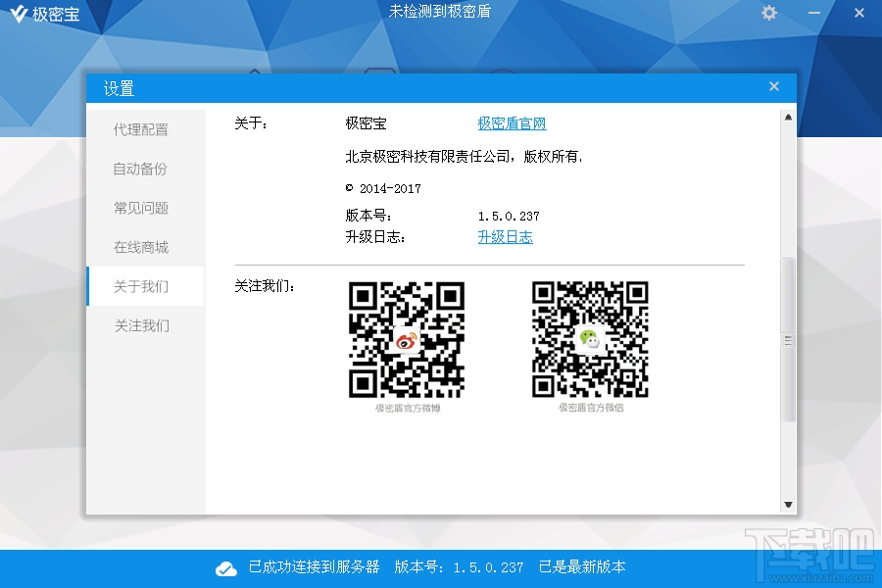This screenshot has height=588, width=882.
Task: Click the cloud connection status icon
Action: tap(226, 568)
